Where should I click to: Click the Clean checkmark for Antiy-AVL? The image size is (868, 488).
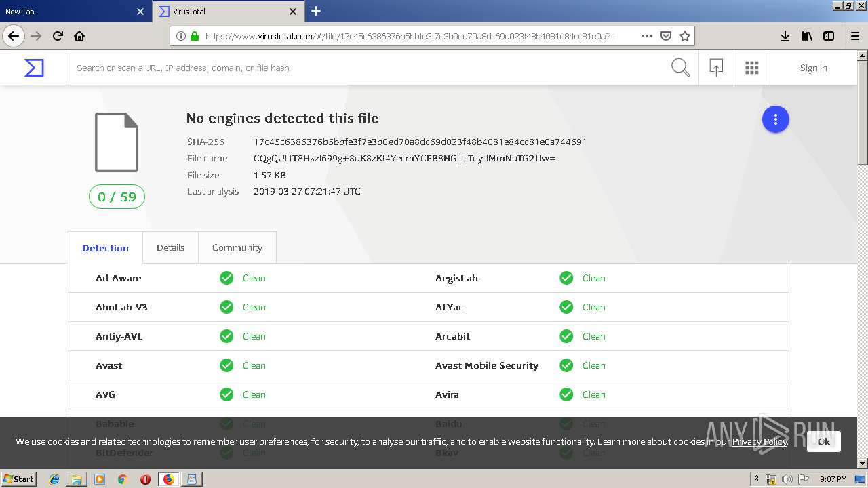point(226,336)
